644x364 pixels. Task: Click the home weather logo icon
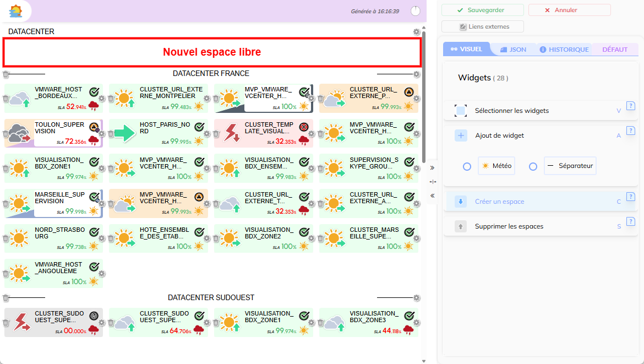[16, 11]
